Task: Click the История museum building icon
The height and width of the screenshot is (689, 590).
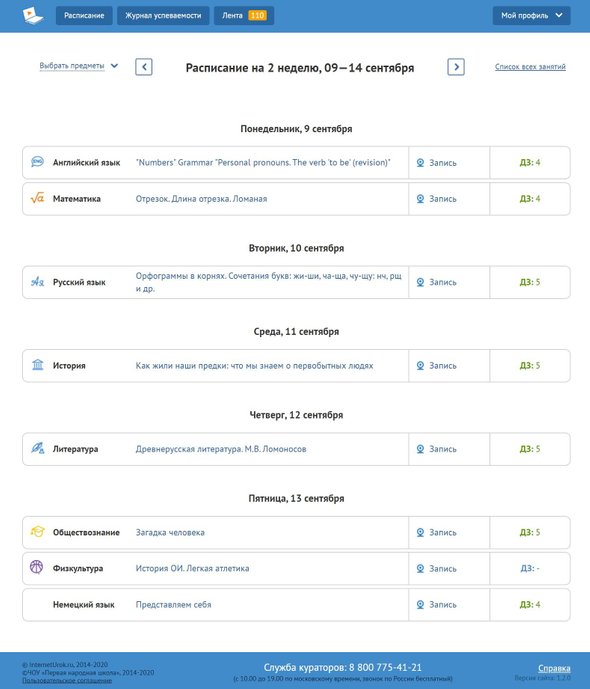Action: (37, 365)
